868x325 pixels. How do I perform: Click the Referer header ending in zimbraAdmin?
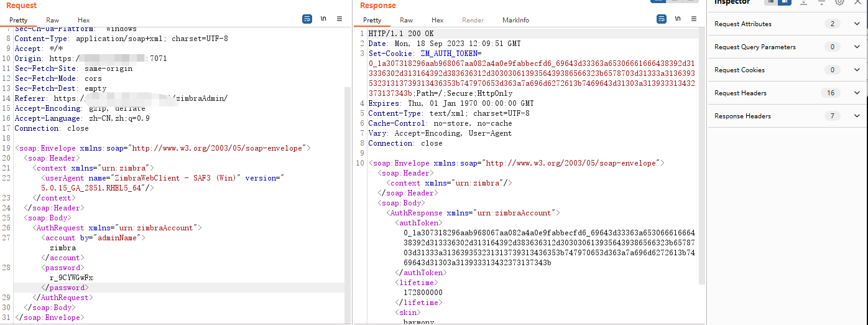pos(121,98)
